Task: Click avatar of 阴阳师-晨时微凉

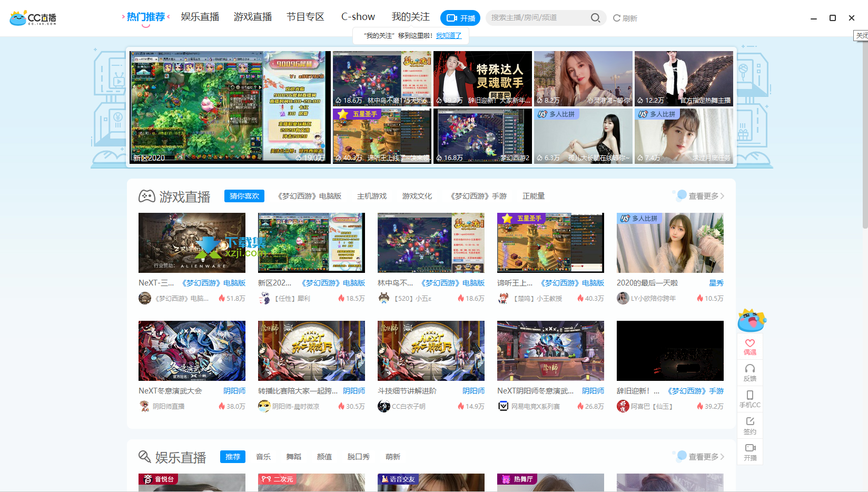Action: (x=264, y=406)
